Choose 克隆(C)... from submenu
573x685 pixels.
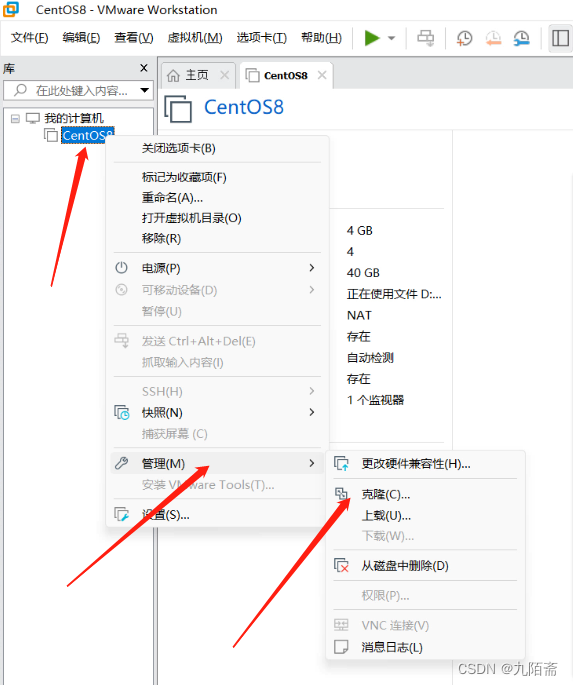(x=425, y=495)
